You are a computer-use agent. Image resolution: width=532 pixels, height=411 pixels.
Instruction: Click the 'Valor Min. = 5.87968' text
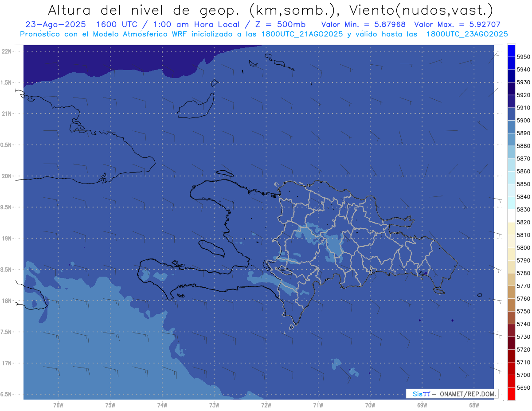(363, 24)
